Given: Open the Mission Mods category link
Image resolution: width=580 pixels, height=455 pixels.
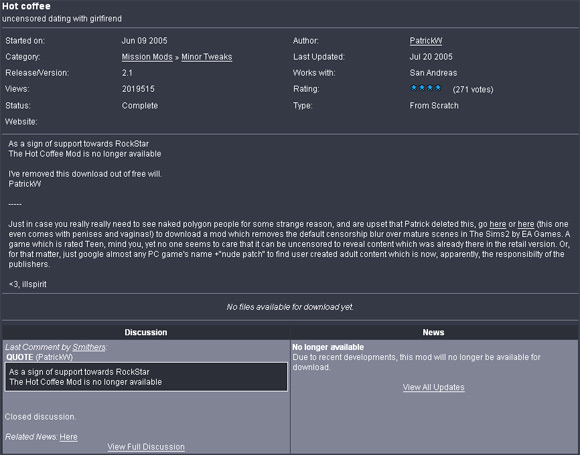Looking at the screenshot, I should tap(147, 57).
